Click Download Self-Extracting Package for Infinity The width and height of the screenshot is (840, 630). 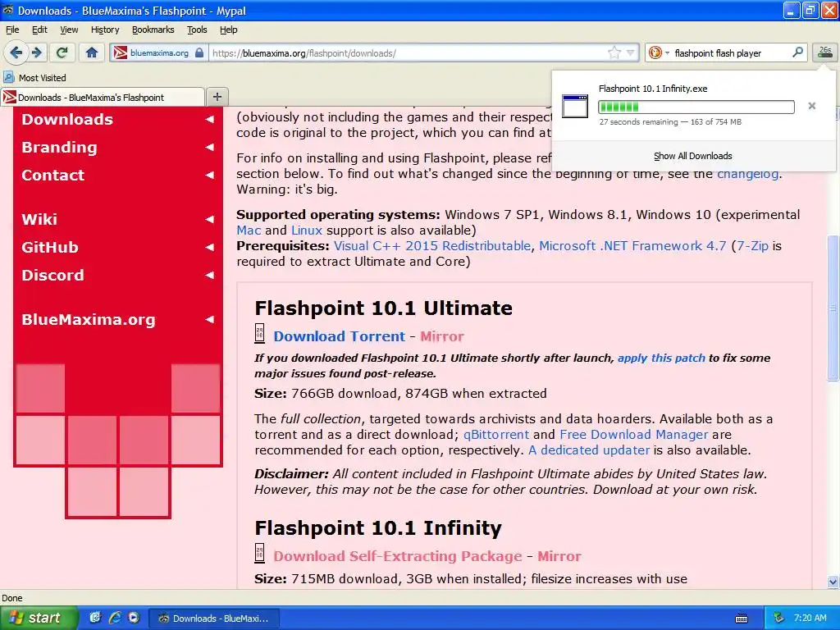[x=398, y=556]
